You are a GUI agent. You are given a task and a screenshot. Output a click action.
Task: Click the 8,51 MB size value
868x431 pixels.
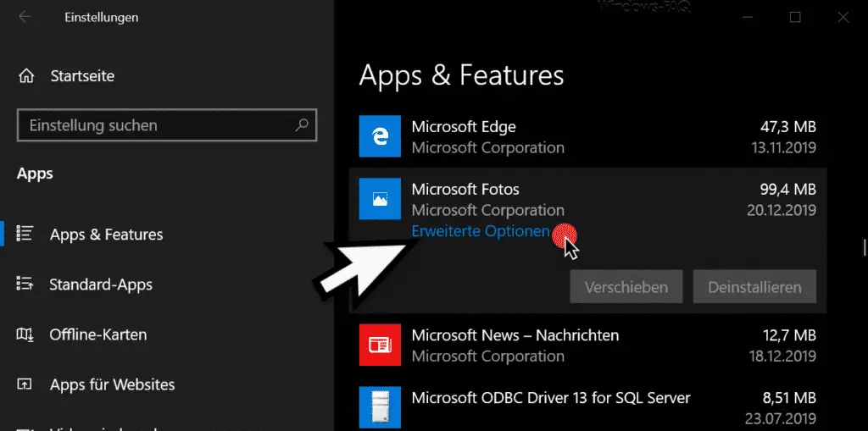pos(789,397)
